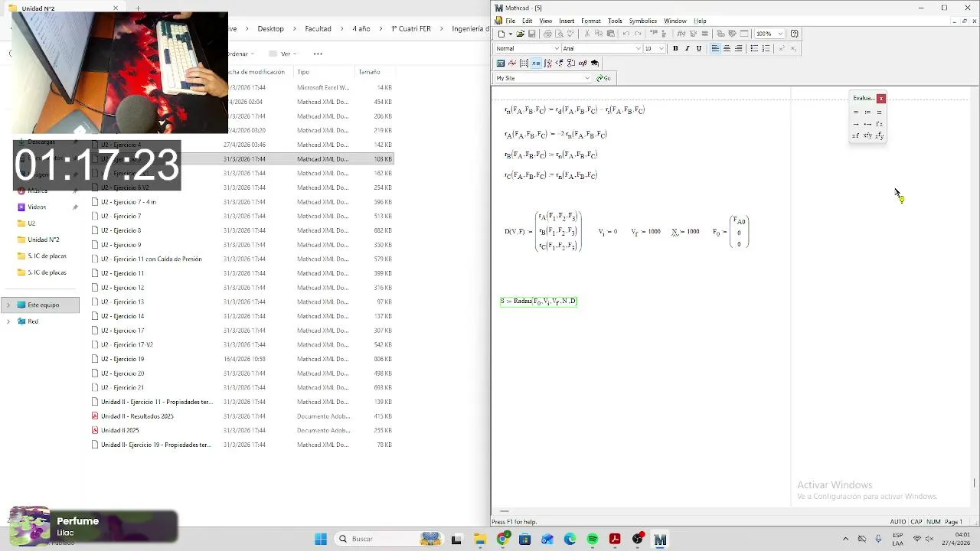The image size is (980, 551).
Task: Insert symbolic evaluation arrow from Evaluation palette
Action: click(x=856, y=124)
